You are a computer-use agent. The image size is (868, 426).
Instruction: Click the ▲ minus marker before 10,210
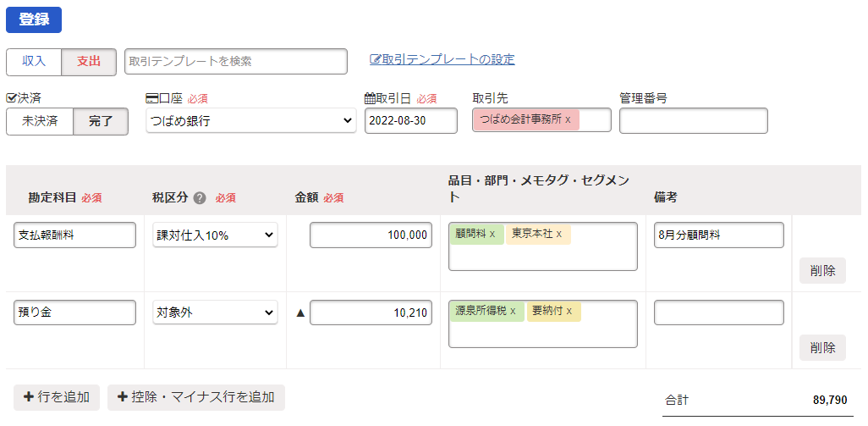tap(300, 313)
